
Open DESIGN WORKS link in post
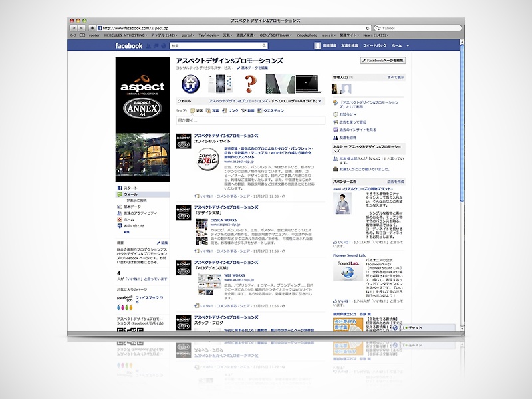(x=223, y=220)
